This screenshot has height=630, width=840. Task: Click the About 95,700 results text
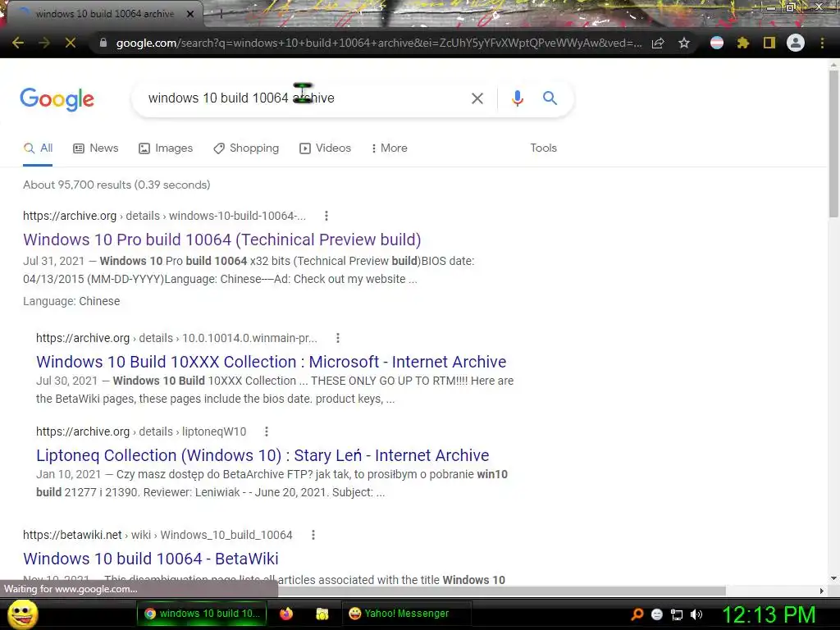[x=116, y=185]
